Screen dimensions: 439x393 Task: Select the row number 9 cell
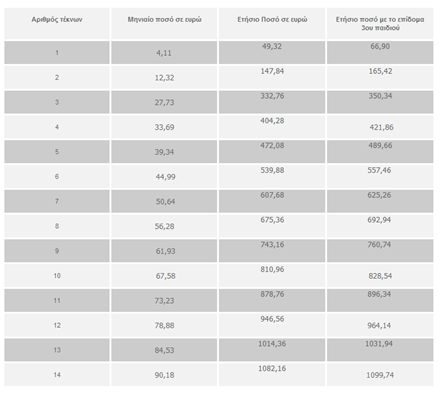[x=57, y=251]
